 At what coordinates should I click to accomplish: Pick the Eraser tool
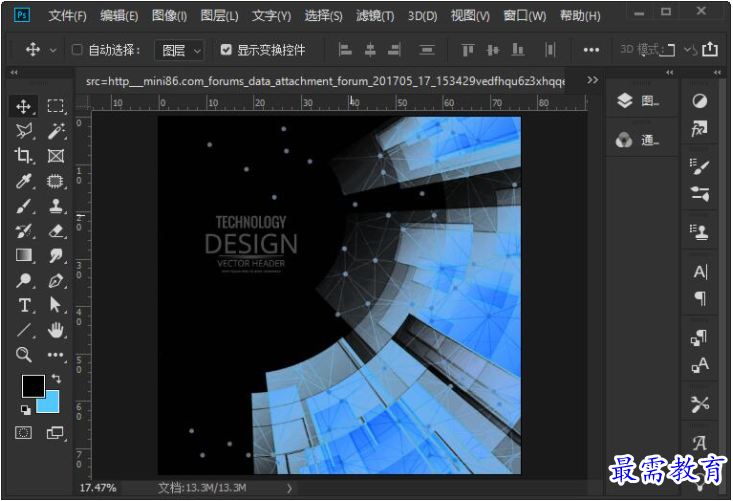coord(56,230)
